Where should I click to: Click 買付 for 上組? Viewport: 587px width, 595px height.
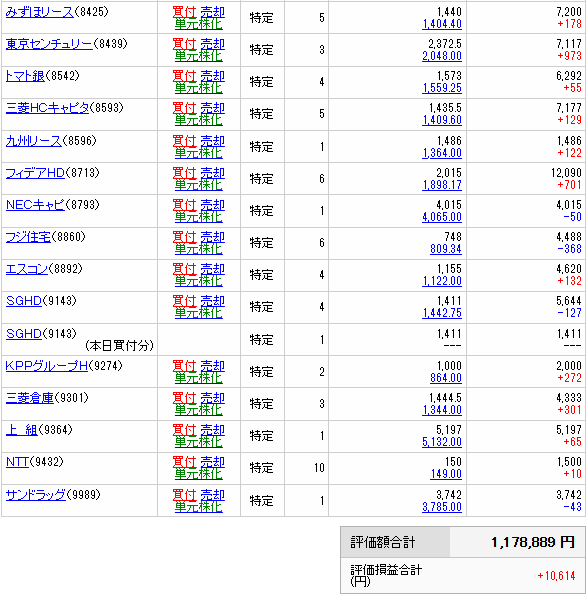pos(184,430)
